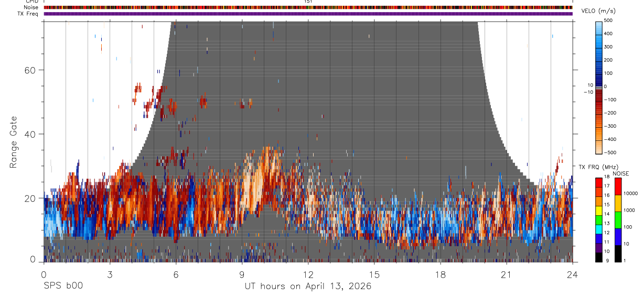
Task: Click the 10000 label on NOISE legend
Action: coord(630,194)
